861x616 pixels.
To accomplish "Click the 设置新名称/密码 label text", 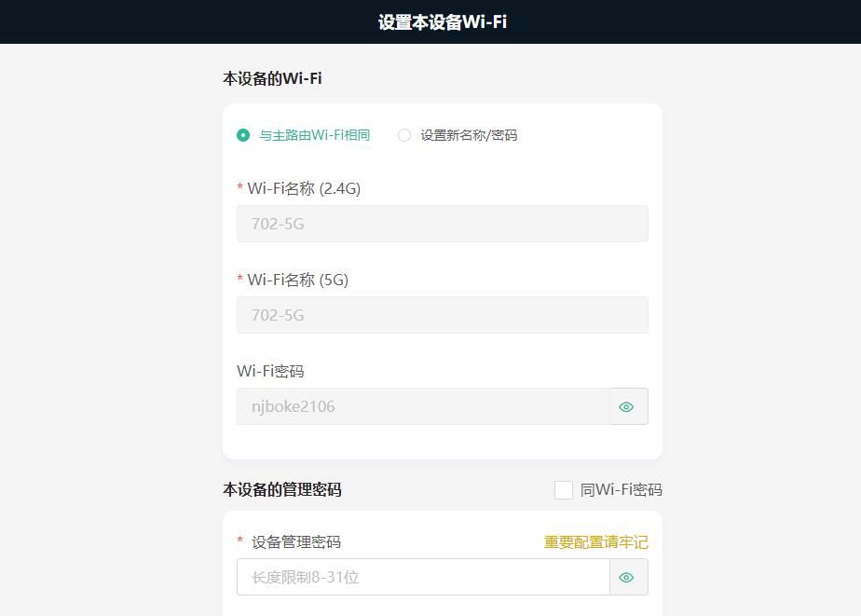I will (469, 135).
